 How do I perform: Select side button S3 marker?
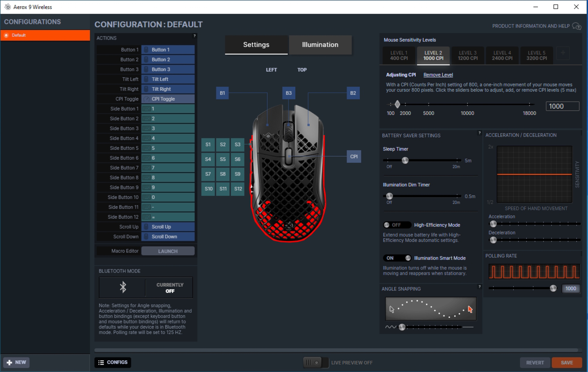pyautogui.click(x=237, y=144)
